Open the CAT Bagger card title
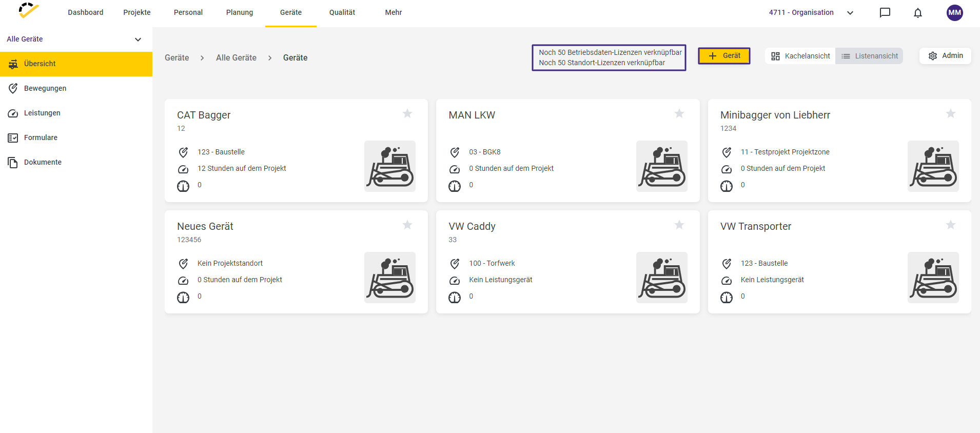 [x=204, y=115]
